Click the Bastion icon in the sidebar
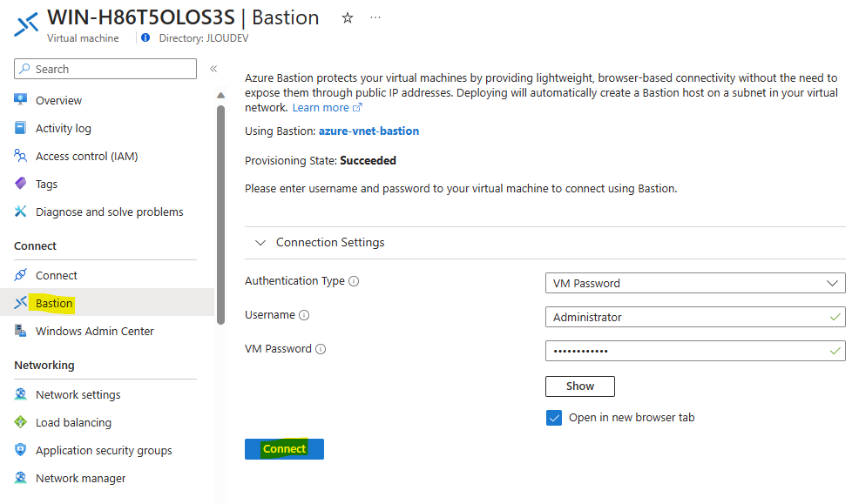Image resolution: width=852 pixels, height=504 pixels. point(20,303)
